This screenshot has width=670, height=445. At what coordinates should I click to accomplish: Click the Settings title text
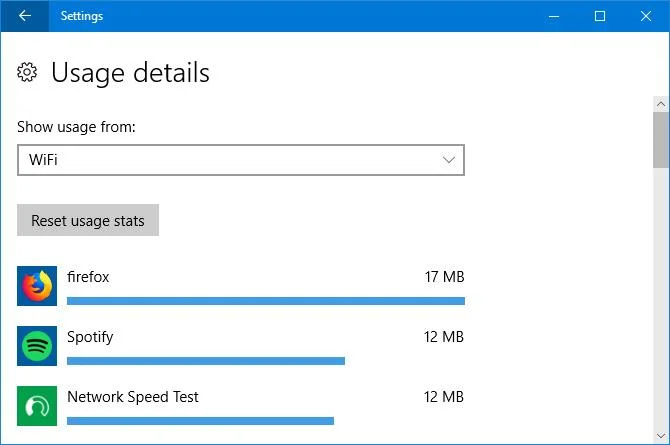pyautogui.click(x=82, y=16)
